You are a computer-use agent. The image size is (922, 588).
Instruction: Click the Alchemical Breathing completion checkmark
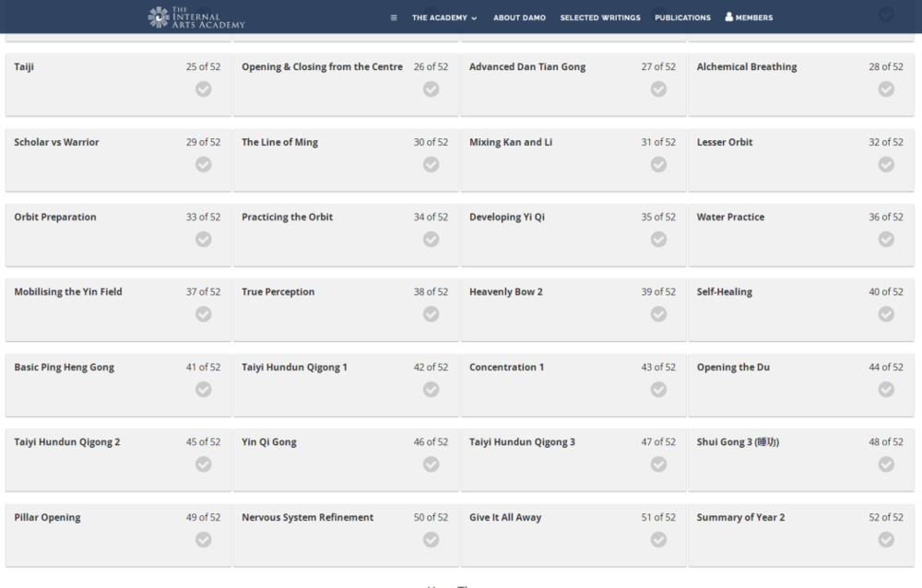click(886, 89)
